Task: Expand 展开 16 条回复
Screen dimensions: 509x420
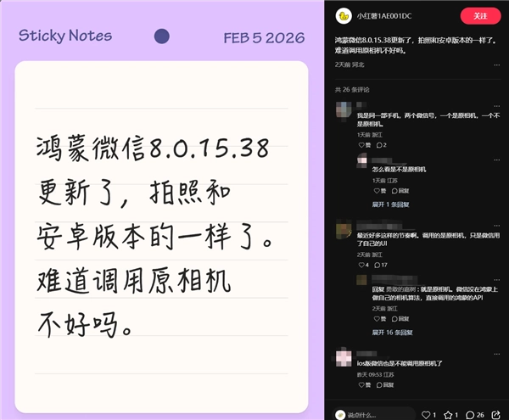Action: pyautogui.click(x=393, y=333)
